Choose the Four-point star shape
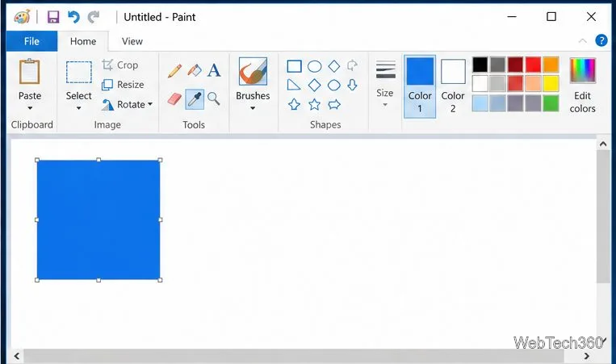 tap(294, 104)
